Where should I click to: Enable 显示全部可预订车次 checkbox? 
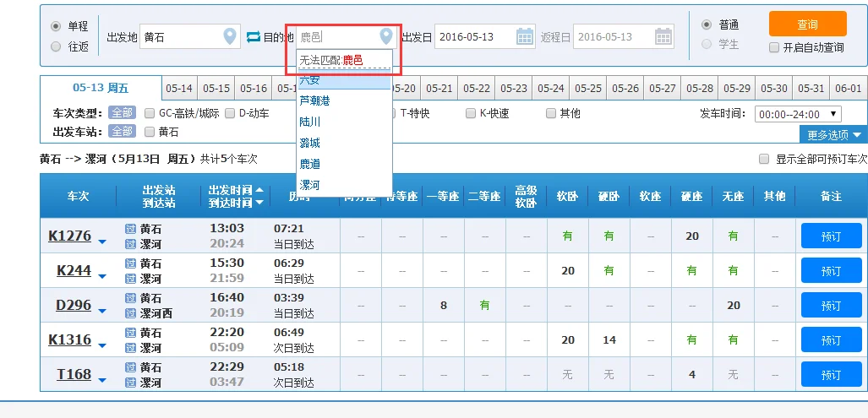click(x=764, y=160)
